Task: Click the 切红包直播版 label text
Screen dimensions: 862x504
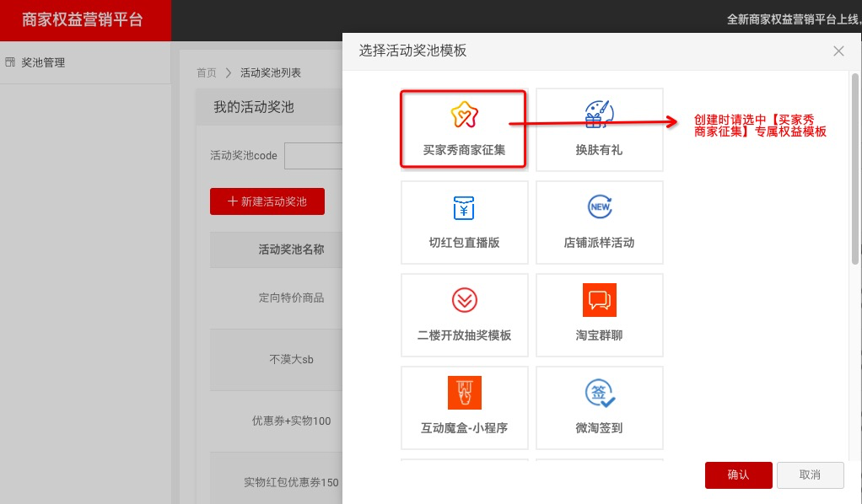Action: pyautogui.click(x=464, y=243)
